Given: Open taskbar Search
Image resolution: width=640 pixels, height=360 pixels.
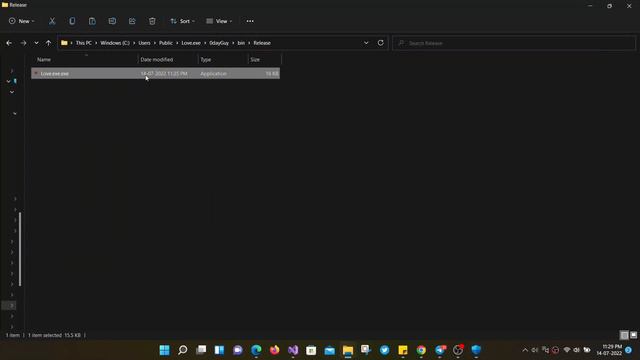Looking at the screenshot, I should (183, 350).
